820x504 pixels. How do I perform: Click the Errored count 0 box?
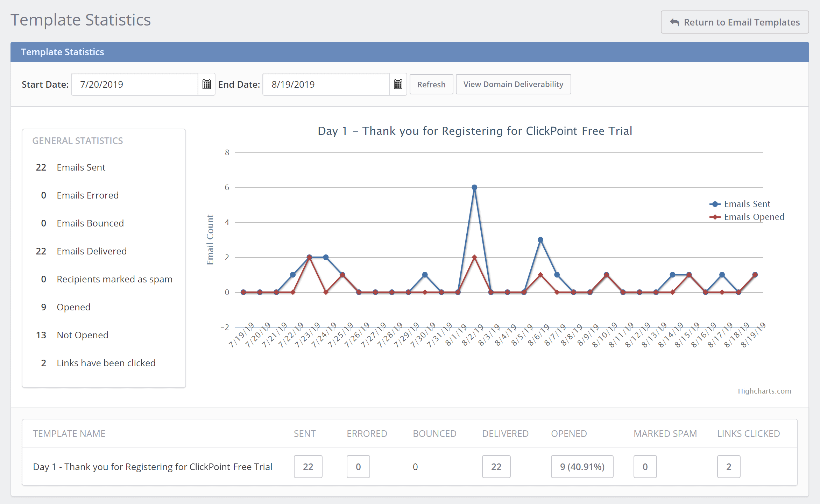[358, 467]
